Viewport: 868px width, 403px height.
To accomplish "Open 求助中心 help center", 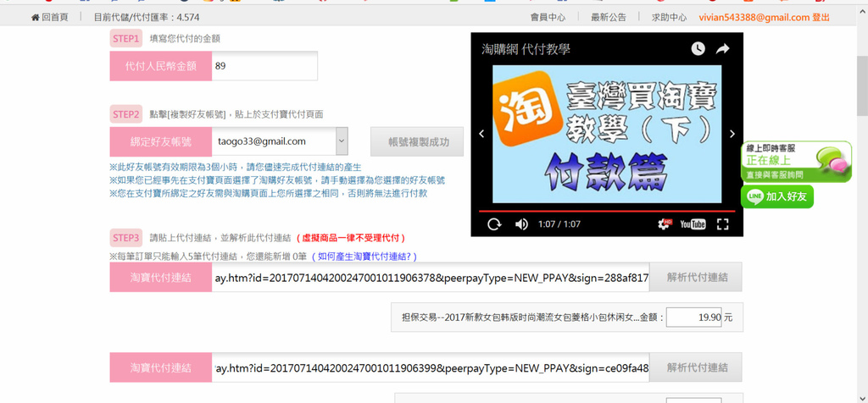I will 669,17.
